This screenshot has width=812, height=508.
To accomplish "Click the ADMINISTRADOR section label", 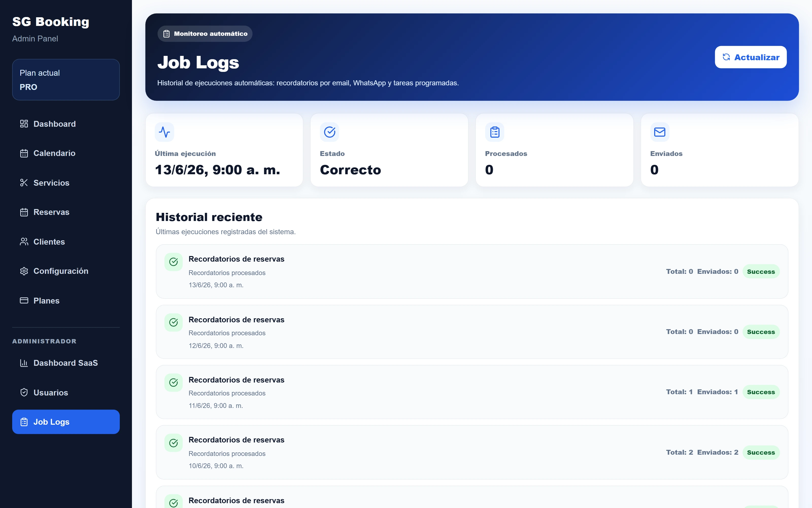I will pos(44,341).
